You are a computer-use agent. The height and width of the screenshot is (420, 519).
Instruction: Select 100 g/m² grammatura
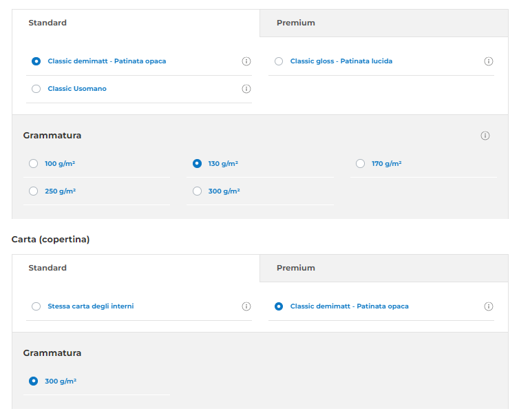click(x=34, y=164)
